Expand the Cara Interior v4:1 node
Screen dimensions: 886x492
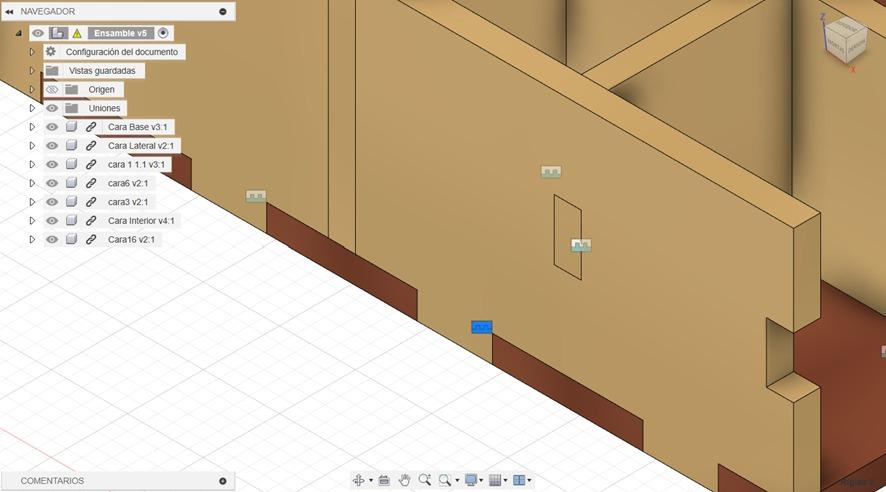[x=32, y=221]
